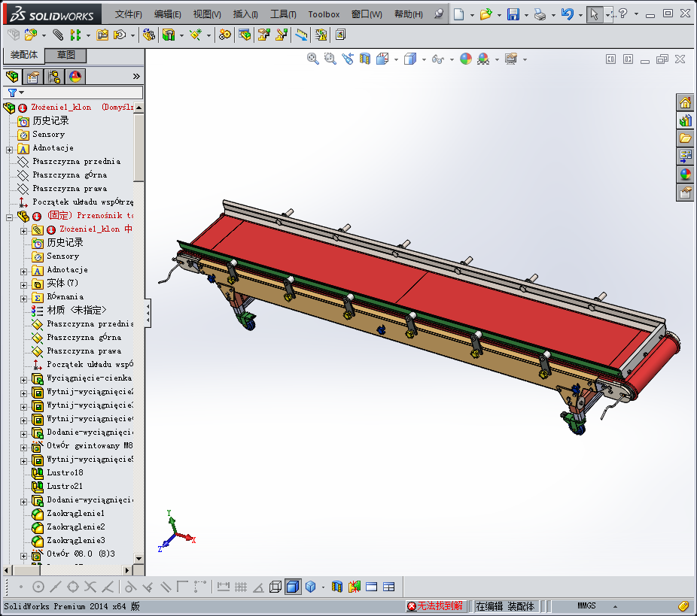Select 材质 <未指定> material item
The width and height of the screenshot is (697, 616).
click(77, 310)
